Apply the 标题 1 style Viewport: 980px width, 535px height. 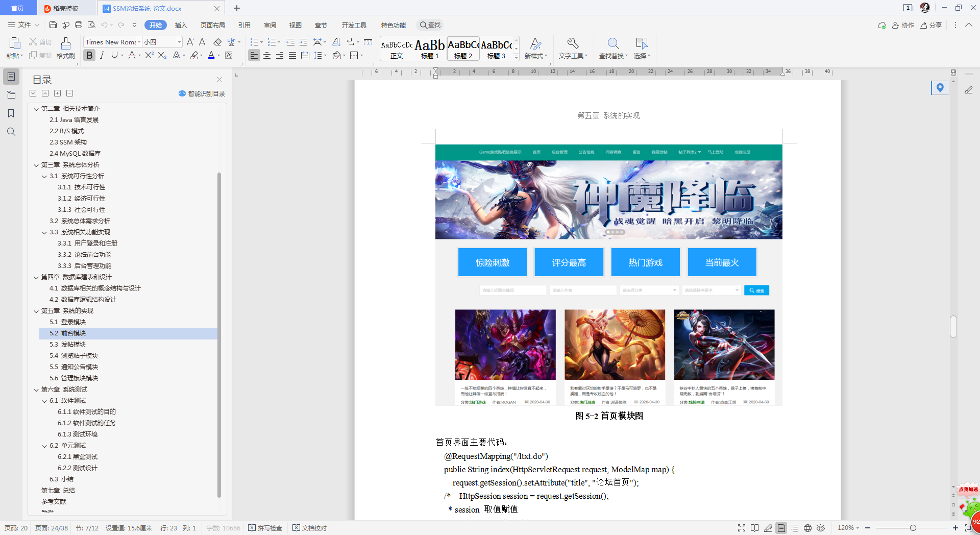(x=430, y=50)
